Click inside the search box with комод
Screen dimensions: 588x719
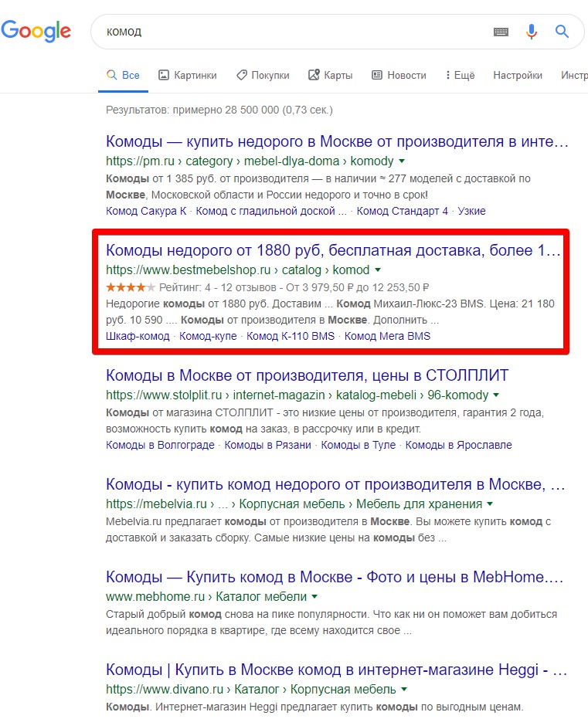coord(294,32)
